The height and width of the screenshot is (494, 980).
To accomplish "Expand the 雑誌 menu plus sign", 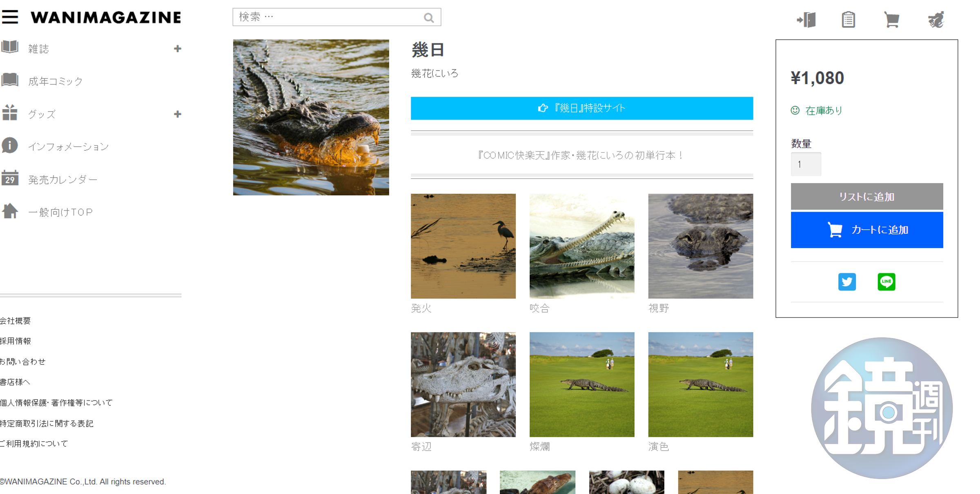I will click(x=177, y=49).
